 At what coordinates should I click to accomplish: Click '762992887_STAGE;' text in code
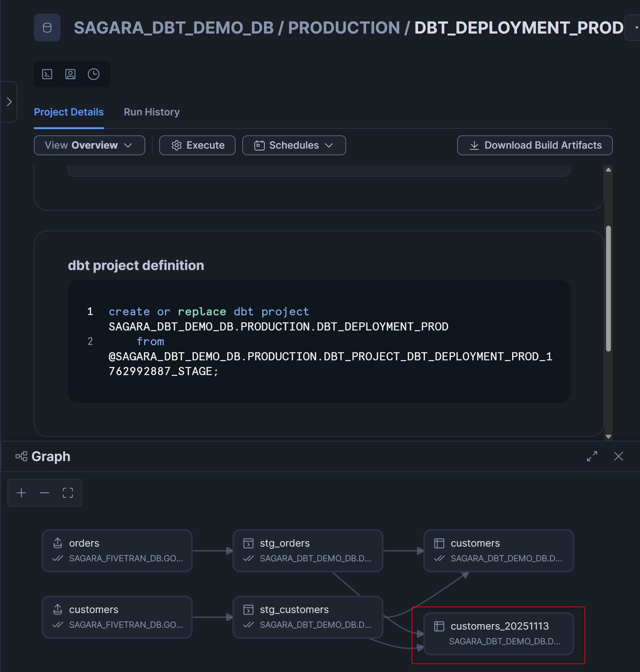164,371
